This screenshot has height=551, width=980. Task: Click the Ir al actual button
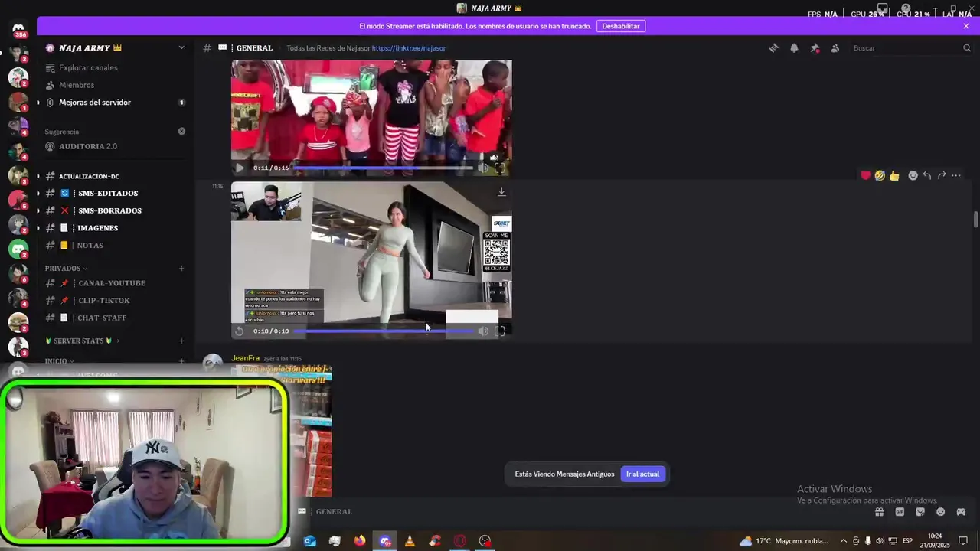[642, 474]
